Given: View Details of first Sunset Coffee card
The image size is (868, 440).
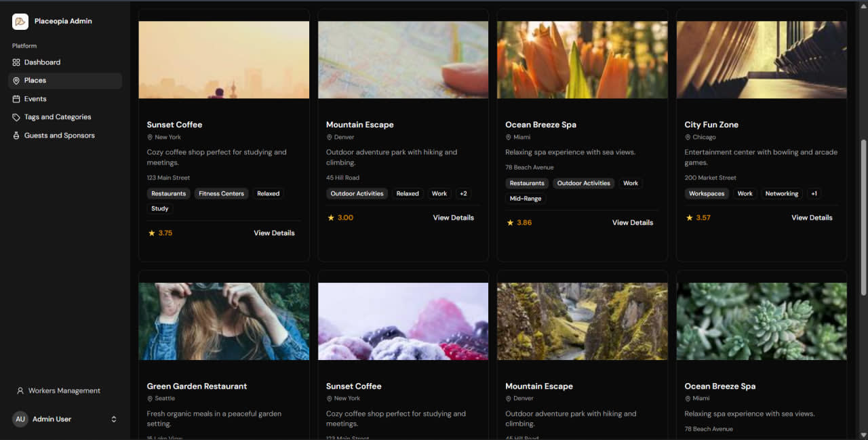Looking at the screenshot, I should pos(274,233).
